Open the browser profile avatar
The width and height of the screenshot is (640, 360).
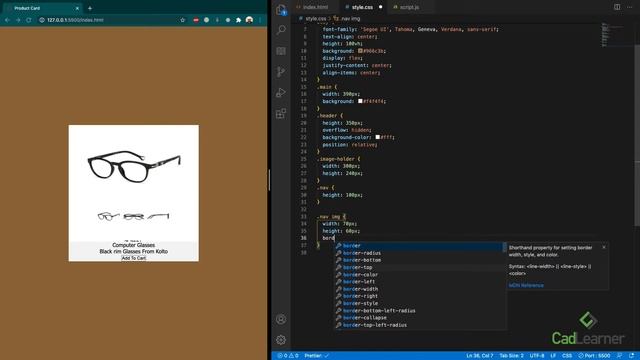tap(249, 20)
